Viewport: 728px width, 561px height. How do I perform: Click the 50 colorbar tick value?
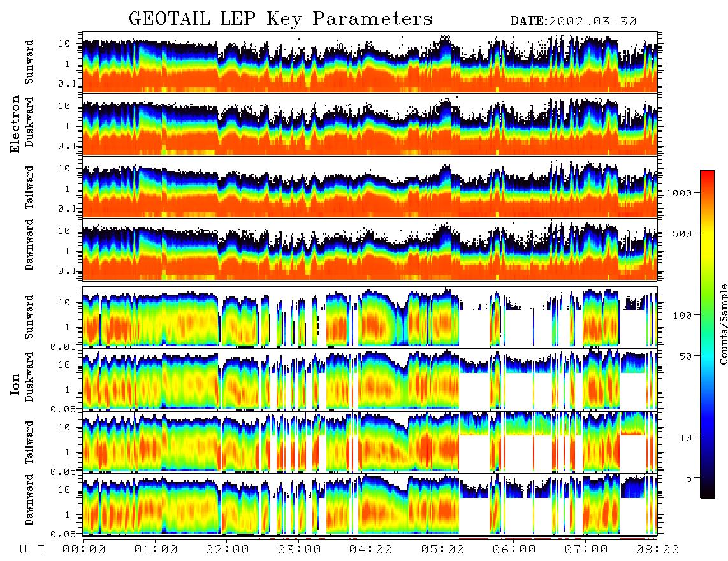click(685, 356)
